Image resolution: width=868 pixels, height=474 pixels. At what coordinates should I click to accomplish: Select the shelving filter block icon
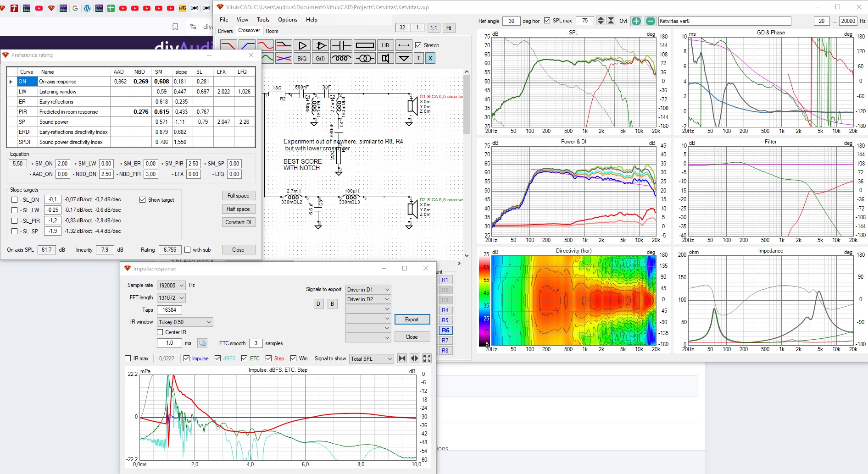click(x=284, y=45)
